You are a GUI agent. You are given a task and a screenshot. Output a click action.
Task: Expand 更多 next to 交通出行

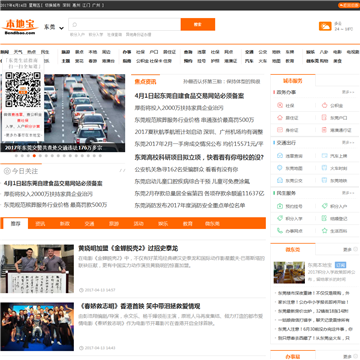(x=348, y=142)
